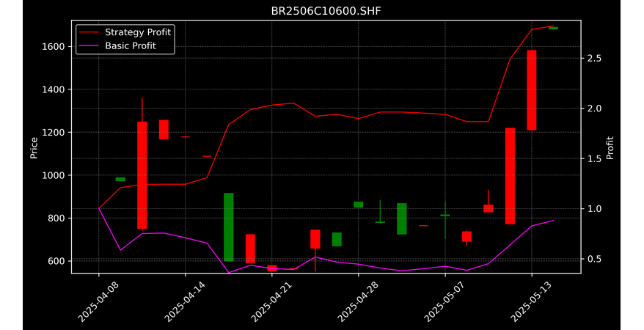Click the magenta Basic Profit legend line
The width and height of the screenshot is (644, 330).
[89, 45]
